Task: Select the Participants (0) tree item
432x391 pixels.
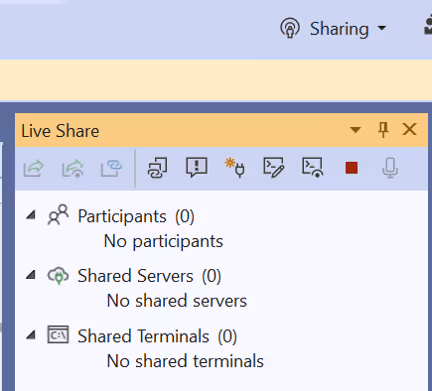Action: (x=136, y=216)
